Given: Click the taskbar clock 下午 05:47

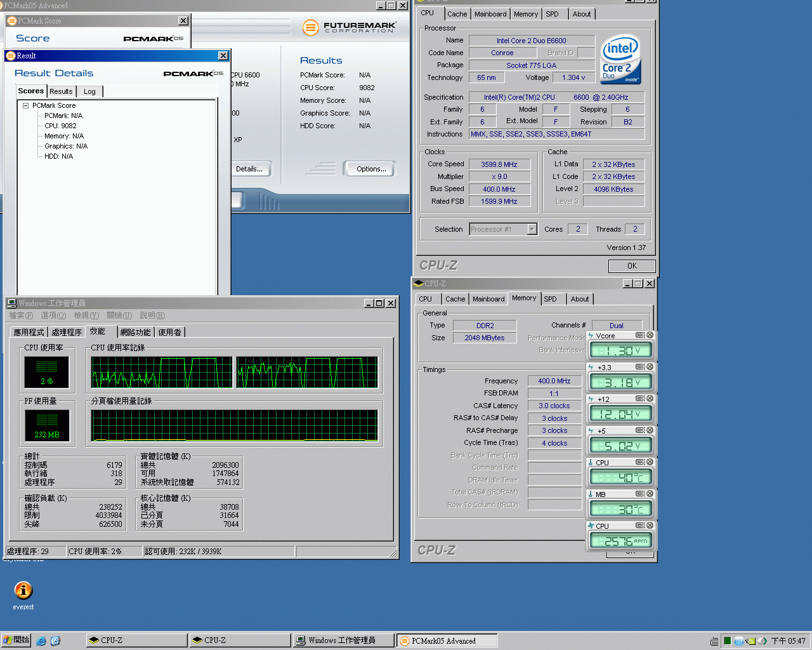Looking at the screenshot, I should [x=789, y=641].
